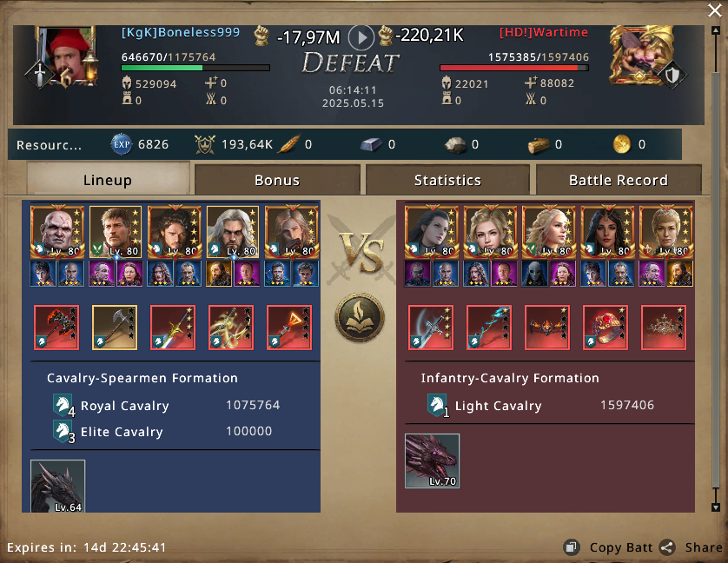Click Wartime's avatar portrait
This screenshot has width=728, height=563.
(x=641, y=56)
